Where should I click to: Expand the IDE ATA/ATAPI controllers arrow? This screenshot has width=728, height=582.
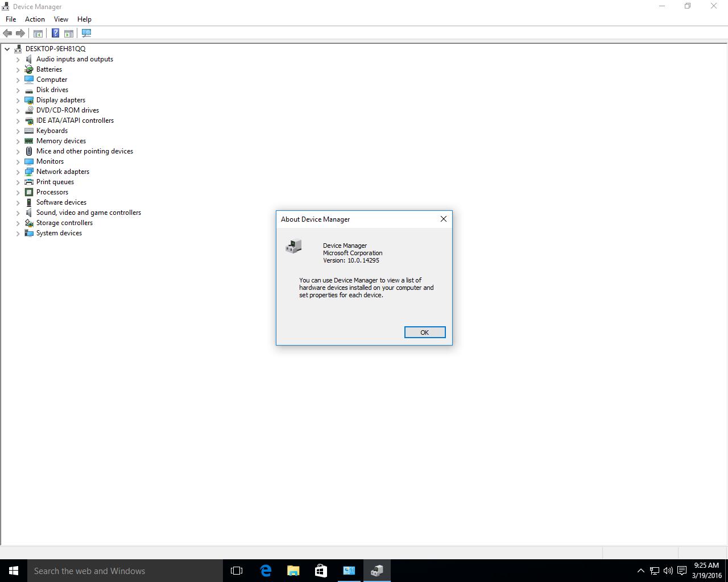[x=18, y=120]
